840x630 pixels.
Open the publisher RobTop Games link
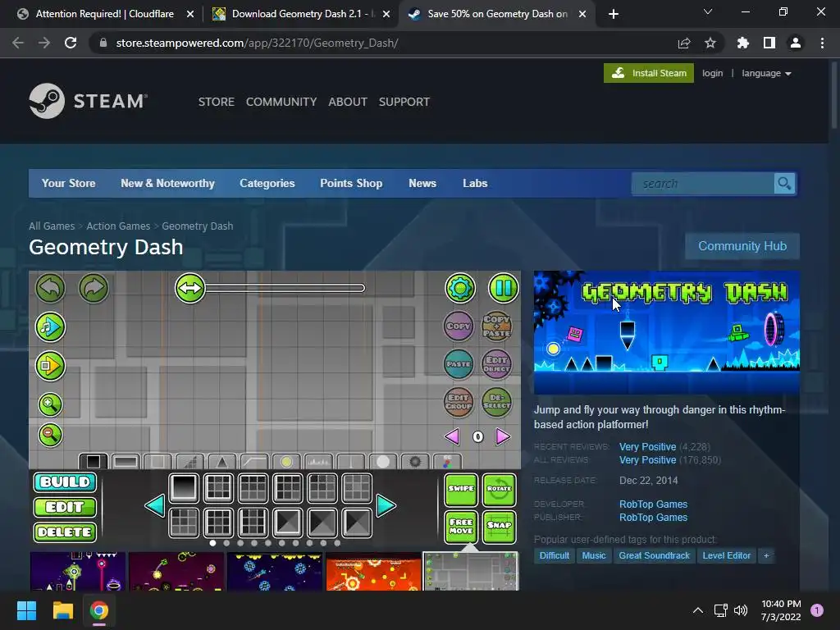[x=654, y=518]
